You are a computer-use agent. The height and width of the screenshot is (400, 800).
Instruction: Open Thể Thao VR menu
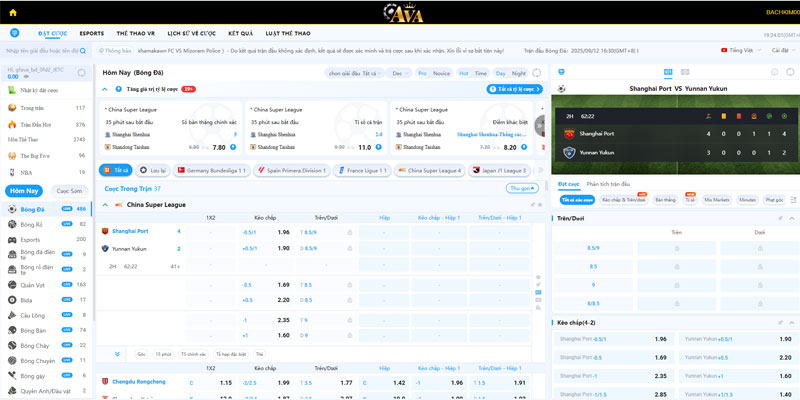(136, 34)
